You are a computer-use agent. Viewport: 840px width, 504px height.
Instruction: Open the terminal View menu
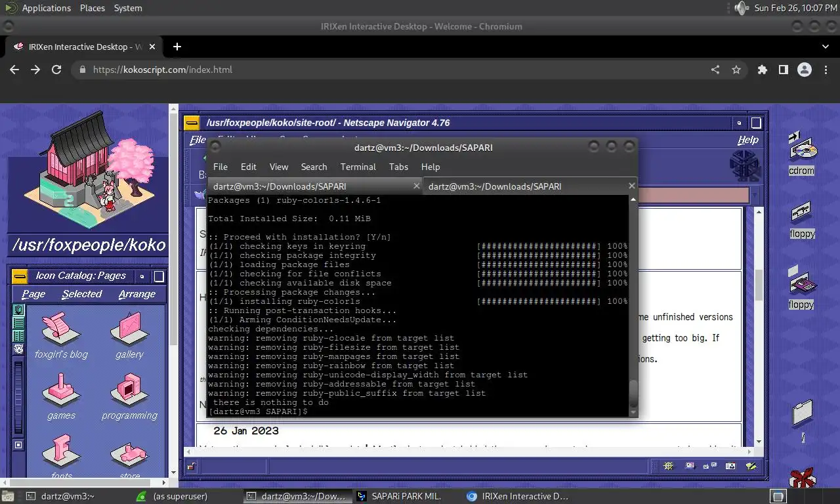coord(278,167)
